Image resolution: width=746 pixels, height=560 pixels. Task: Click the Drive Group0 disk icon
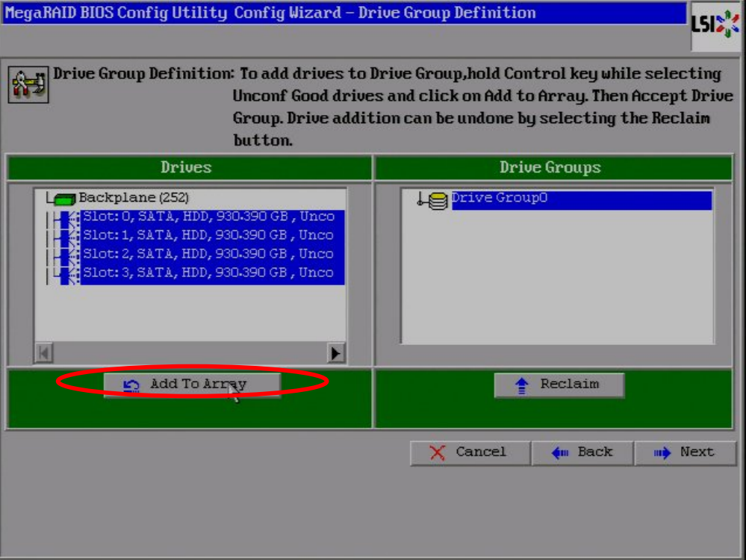coord(438,200)
